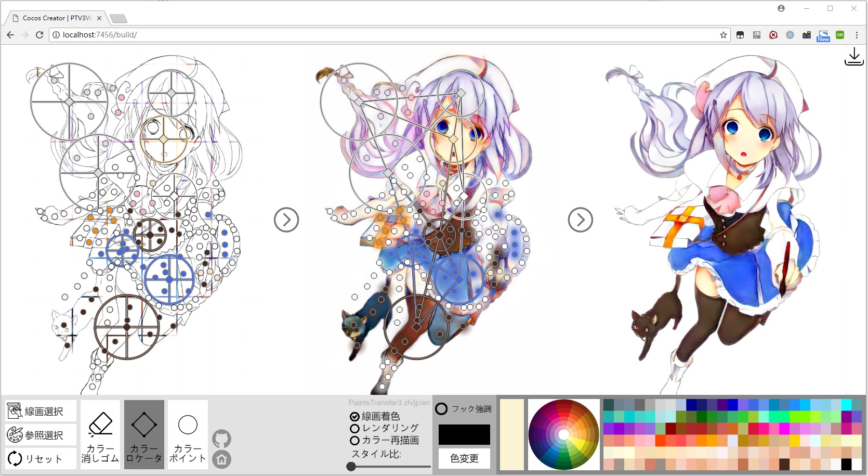The image size is (868, 476).
Task: Click the リセット reset button
Action: click(41, 458)
